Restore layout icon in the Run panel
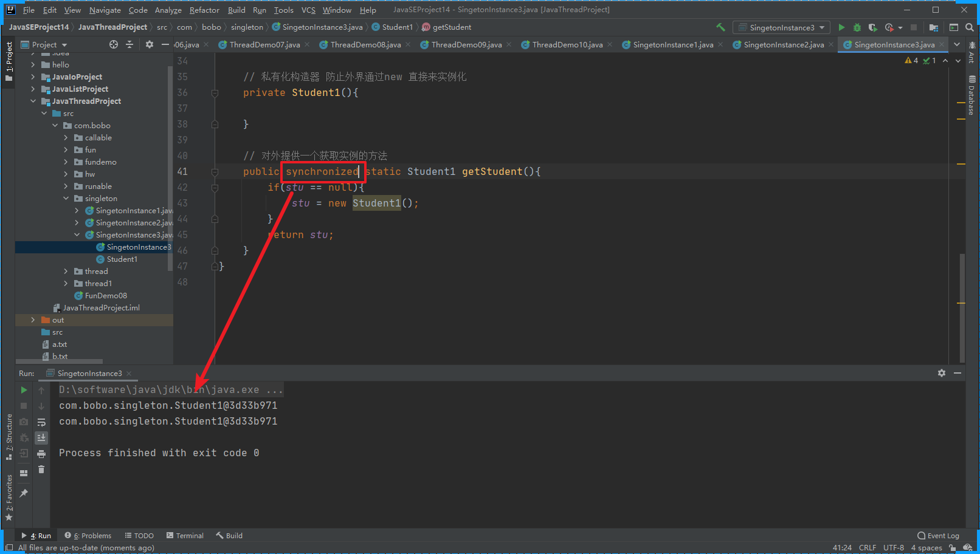Viewport: 980px width, 554px height. tap(24, 473)
